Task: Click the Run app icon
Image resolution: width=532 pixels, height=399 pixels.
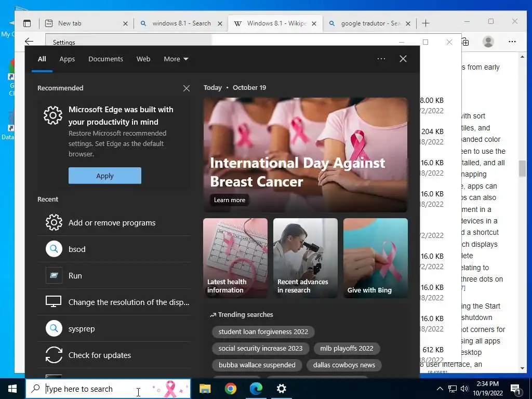Action: pos(54,275)
